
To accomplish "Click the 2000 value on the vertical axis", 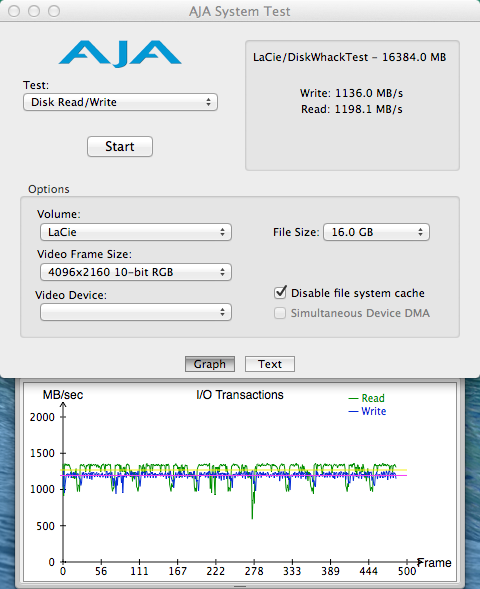I will [42, 417].
